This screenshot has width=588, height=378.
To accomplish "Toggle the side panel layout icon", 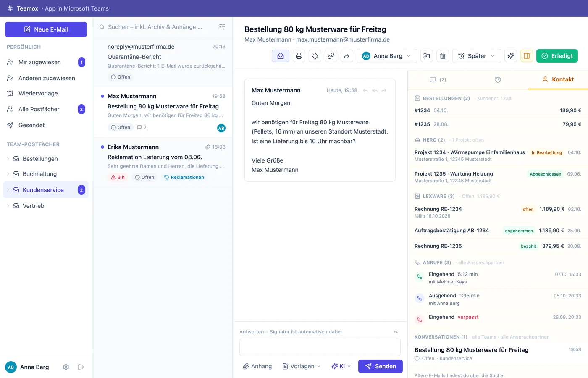I will [527, 56].
